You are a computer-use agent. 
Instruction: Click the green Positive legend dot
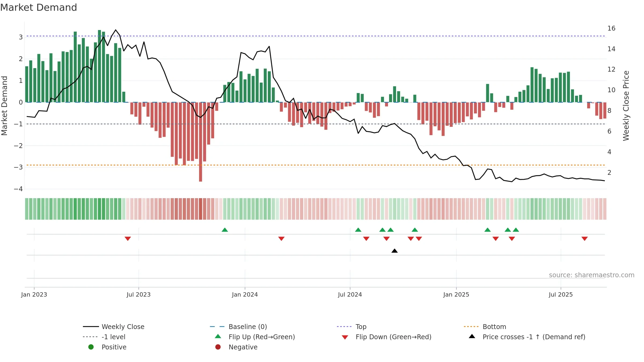pyautogui.click(x=91, y=347)
